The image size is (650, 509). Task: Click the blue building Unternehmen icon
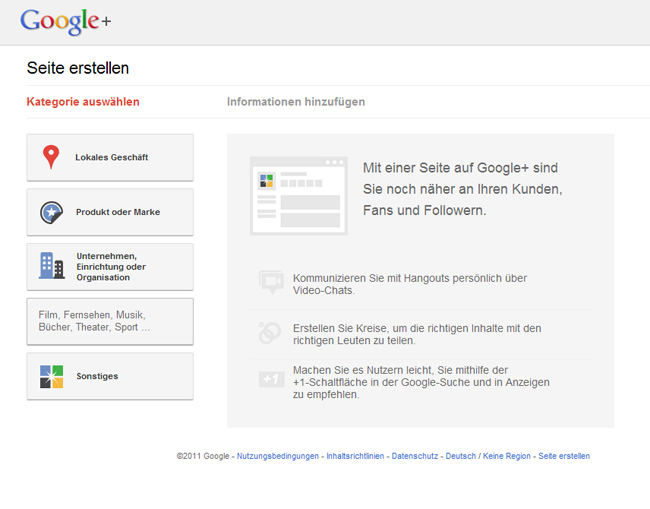(x=52, y=266)
